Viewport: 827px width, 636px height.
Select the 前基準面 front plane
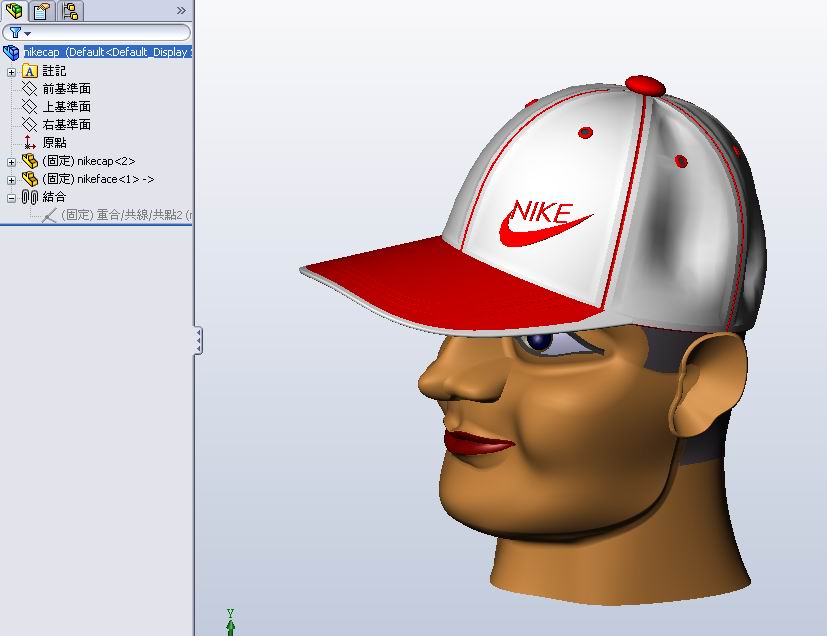pyautogui.click(x=66, y=89)
